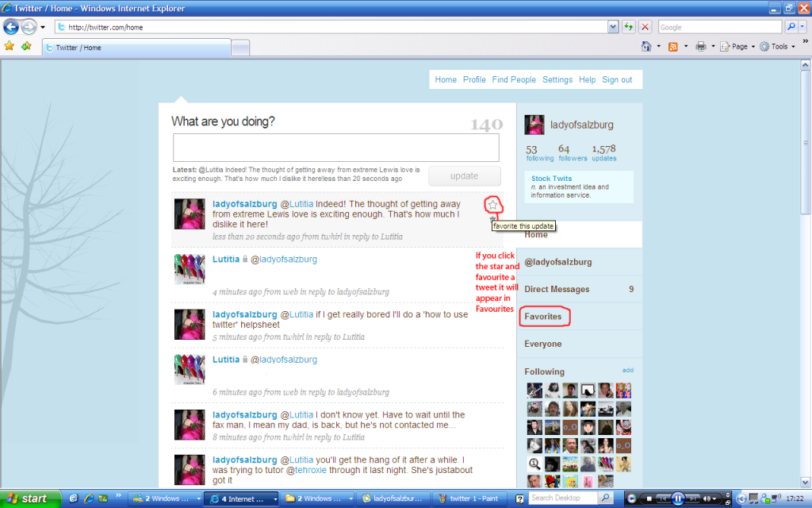Screen dimensions: 812x508
Task: Select the 'Twitter / Home' browser tab
Action: 136,48
